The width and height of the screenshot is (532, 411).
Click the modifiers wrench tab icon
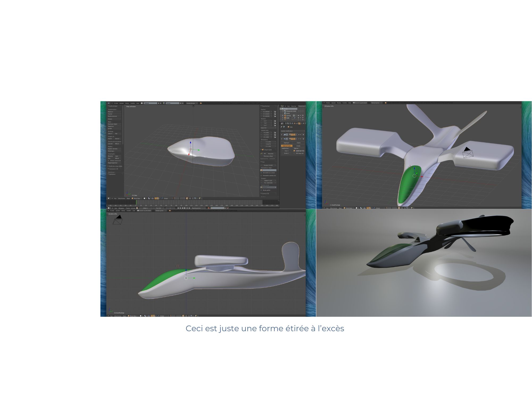pos(299,123)
